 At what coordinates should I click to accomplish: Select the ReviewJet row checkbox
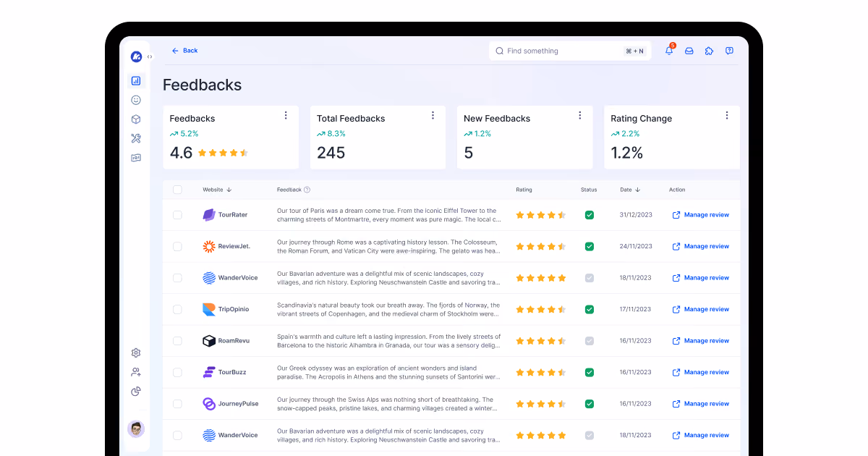(177, 246)
